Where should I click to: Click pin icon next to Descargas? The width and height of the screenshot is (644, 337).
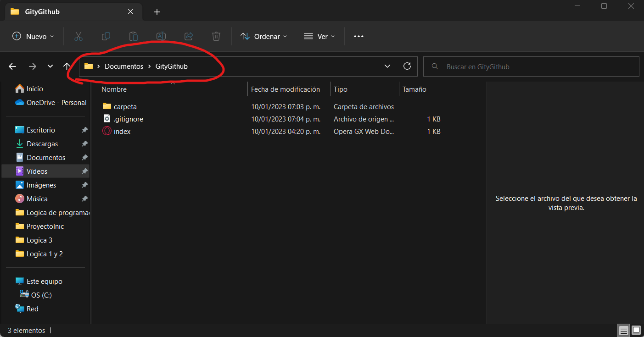(84, 144)
